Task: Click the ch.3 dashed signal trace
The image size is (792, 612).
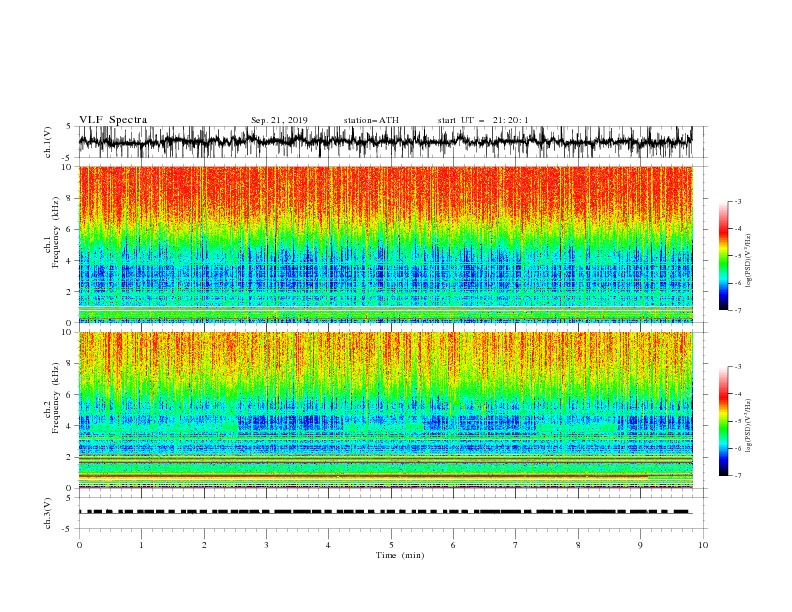Action: pyautogui.click(x=385, y=512)
